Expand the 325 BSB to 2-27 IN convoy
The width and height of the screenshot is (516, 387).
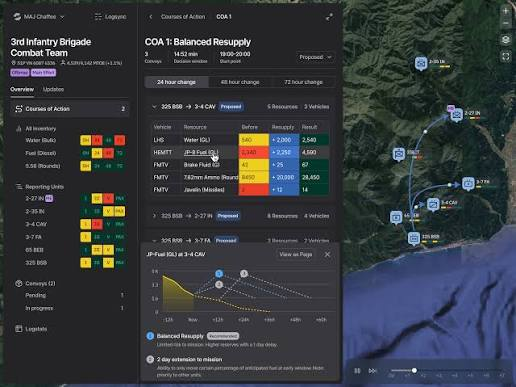tap(154, 216)
